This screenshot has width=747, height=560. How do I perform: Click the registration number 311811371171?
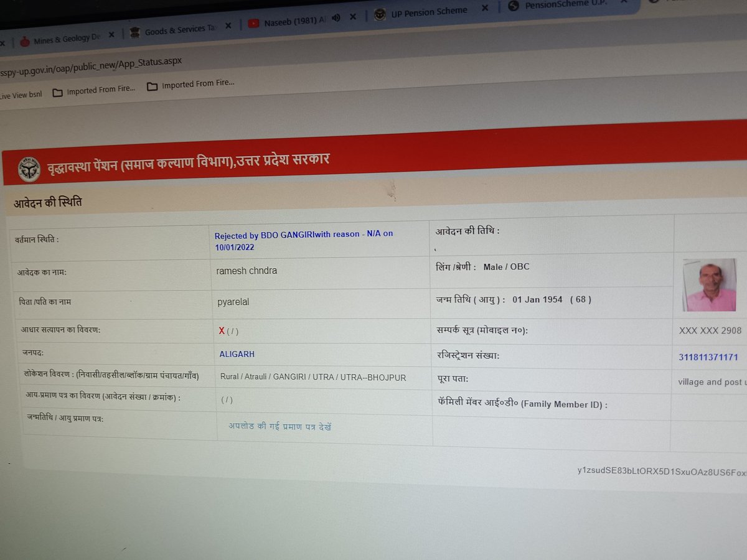coord(708,357)
